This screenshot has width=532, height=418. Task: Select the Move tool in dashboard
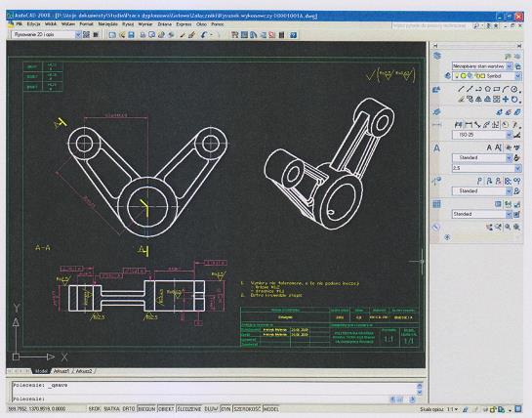click(506, 100)
